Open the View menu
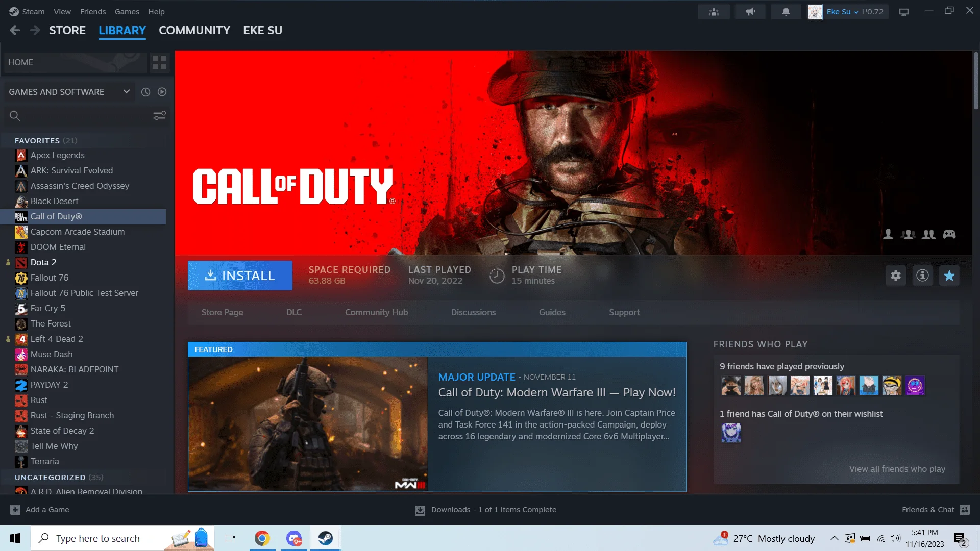Viewport: 980px width, 551px height. click(62, 12)
